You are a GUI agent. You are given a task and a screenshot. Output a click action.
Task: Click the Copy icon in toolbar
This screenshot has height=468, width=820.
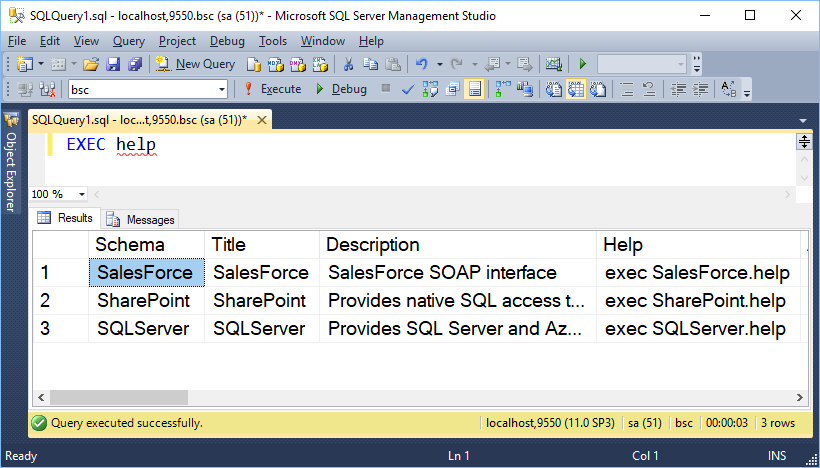click(370, 64)
